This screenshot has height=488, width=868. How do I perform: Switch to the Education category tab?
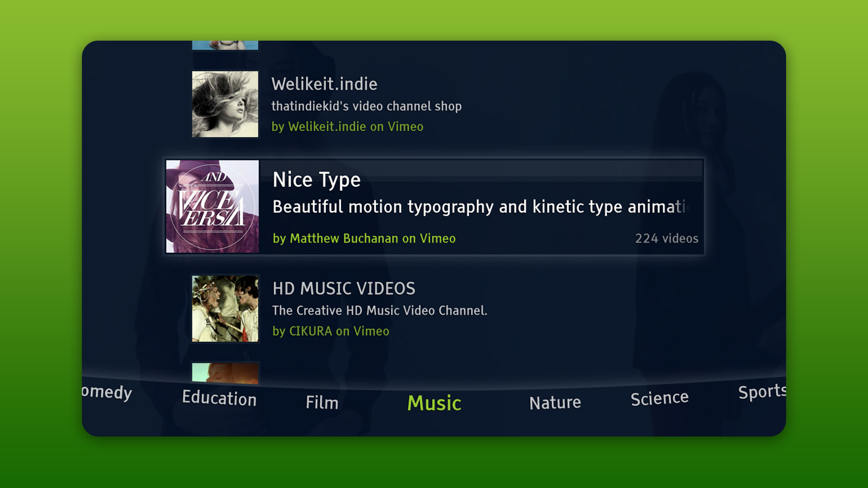point(219,398)
